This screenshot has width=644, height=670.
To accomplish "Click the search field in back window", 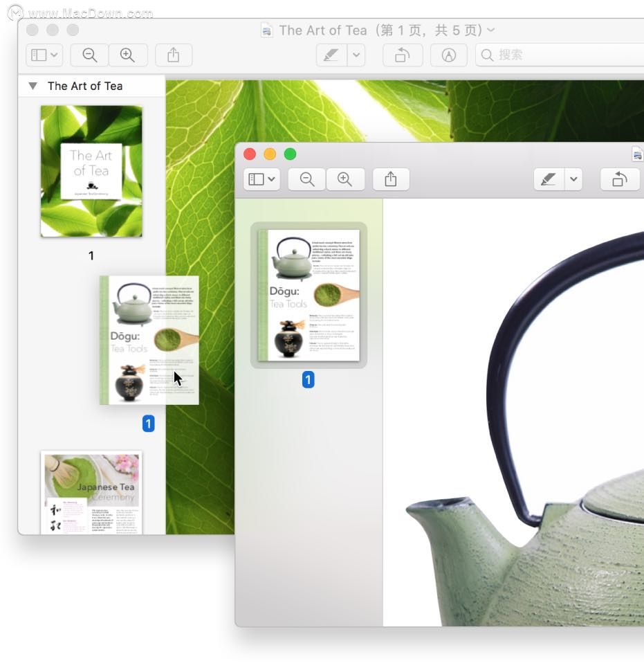I will (x=560, y=55).
